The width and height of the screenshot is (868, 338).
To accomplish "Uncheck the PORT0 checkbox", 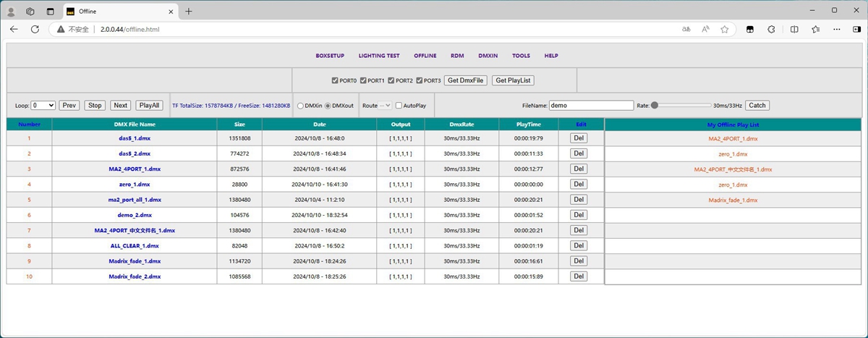I will coord(335,80).
